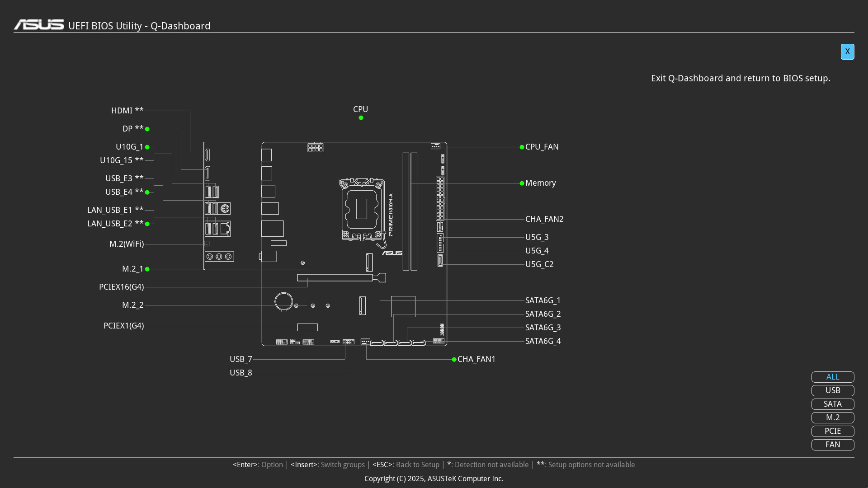The width and height of the screenshot is (868, 488).
Task: Click the U10G_1 USB port label
Action: (x=129, y=147)
